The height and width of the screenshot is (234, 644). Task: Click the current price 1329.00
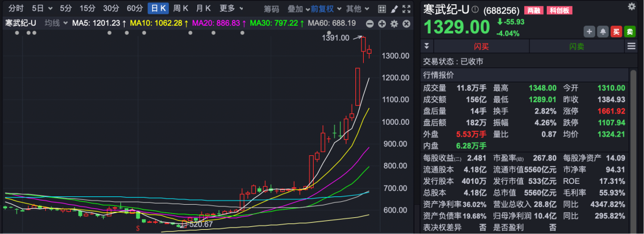(x=457, y=27)
